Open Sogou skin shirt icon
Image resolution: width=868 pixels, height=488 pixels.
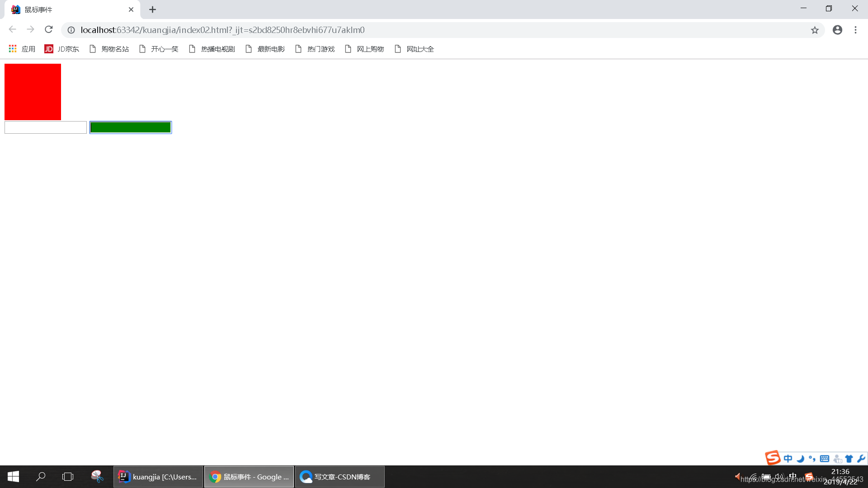pyautogui.click(x=849, y=459)
